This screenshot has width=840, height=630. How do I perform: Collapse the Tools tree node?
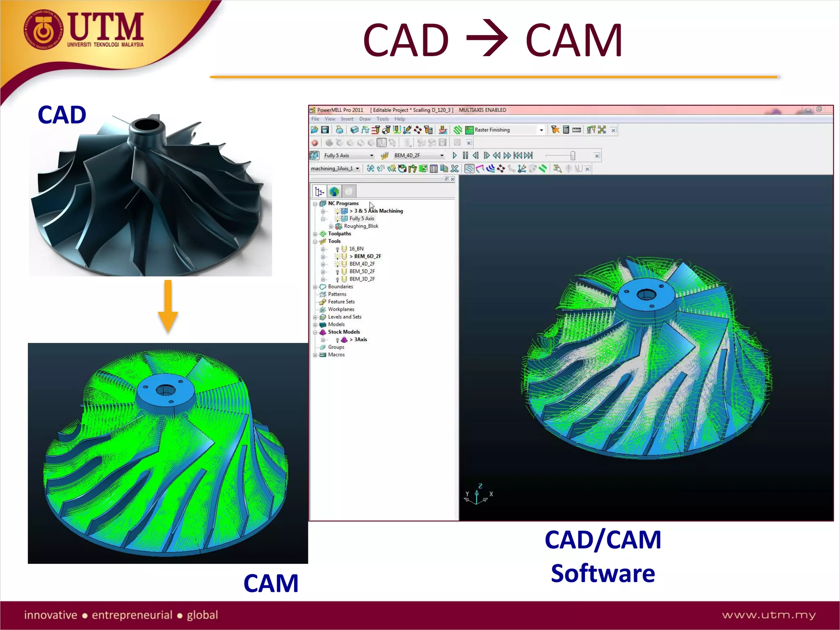(315, 242)
